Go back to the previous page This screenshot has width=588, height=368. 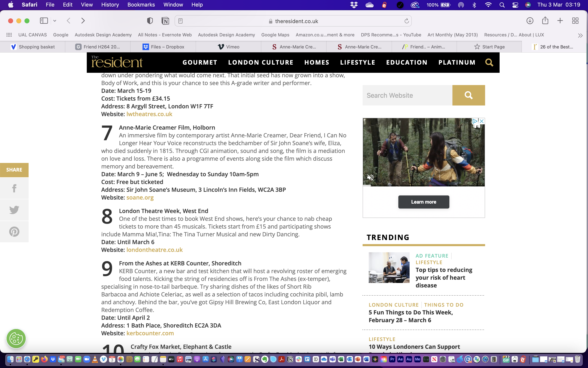69,21
